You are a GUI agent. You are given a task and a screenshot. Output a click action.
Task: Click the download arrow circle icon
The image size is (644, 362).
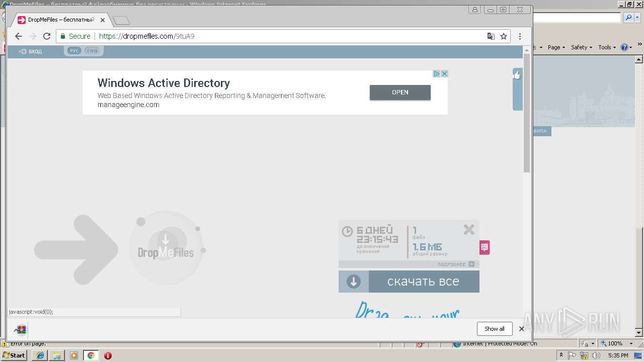354,282
